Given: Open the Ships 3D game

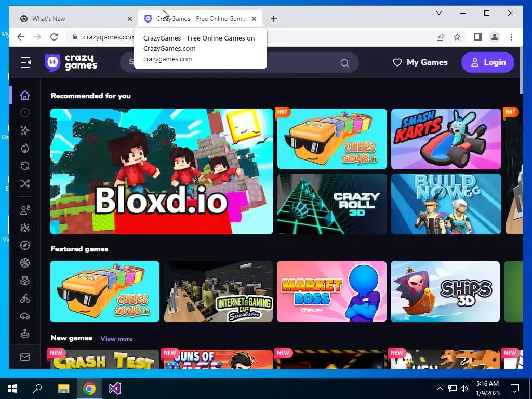Looking at the screenshot, I should pos(445,291).
